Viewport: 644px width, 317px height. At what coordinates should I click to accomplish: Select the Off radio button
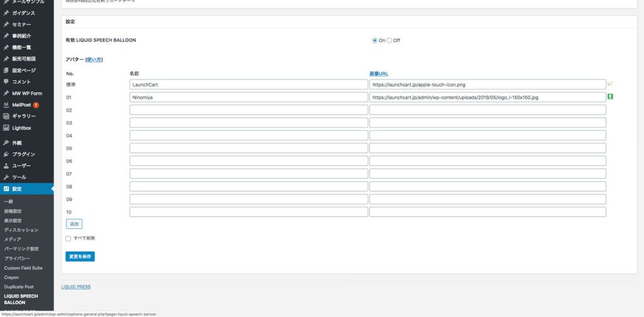(x=389, y=41)
